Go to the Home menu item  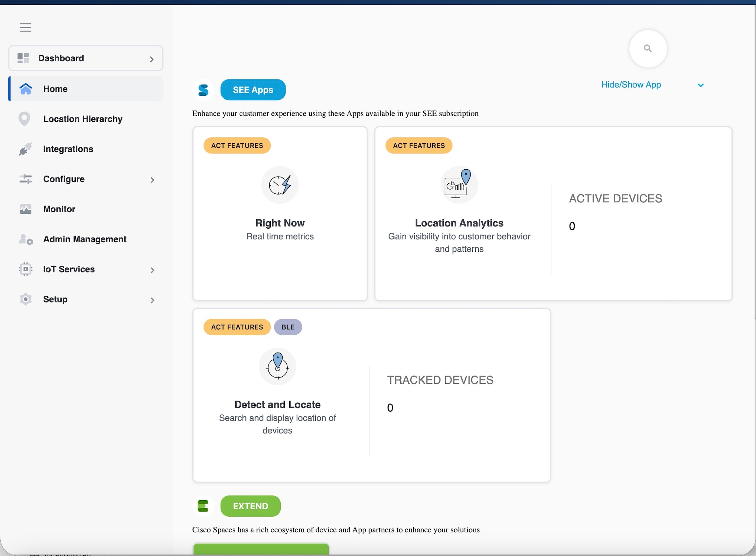pos(55,89)
